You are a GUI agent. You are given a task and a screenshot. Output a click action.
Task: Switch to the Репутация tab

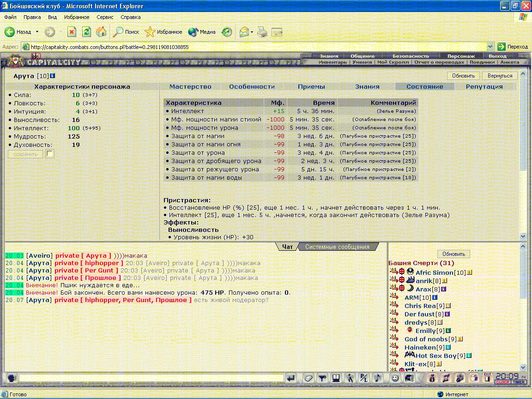tap(484, 86)
